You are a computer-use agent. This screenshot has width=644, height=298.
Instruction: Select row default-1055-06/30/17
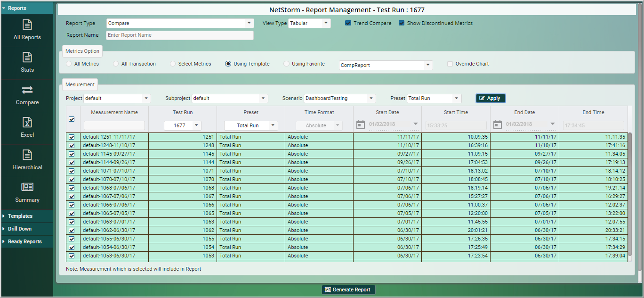click(347, 239)
